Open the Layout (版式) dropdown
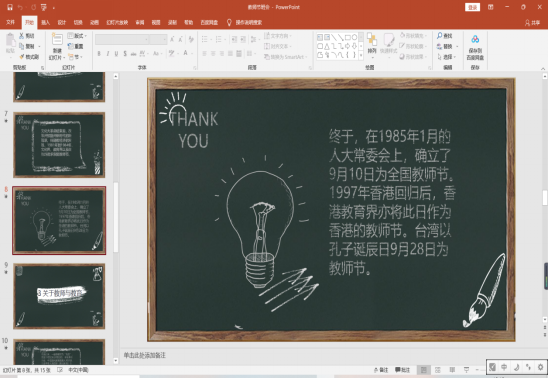548x378 pixels. 77,36
